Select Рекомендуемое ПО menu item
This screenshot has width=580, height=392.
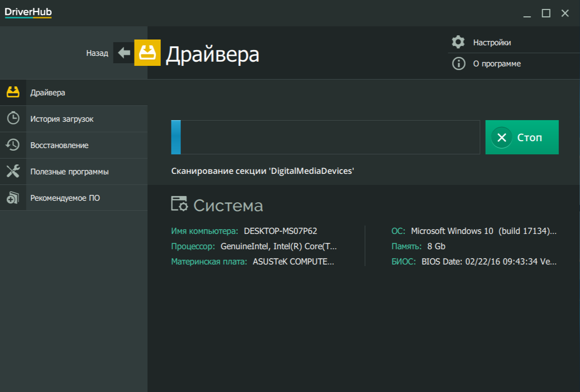pyautogui.click(x=74, y=198)
